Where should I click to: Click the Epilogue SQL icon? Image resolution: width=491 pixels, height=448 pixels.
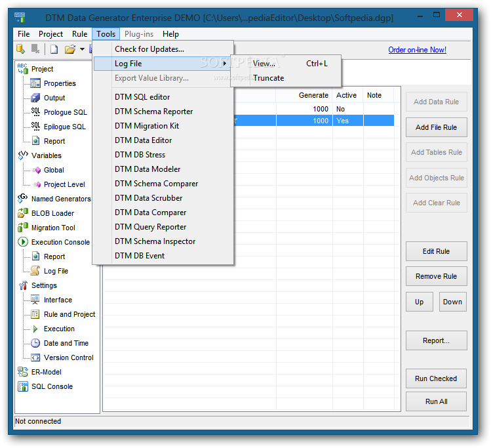35,126
